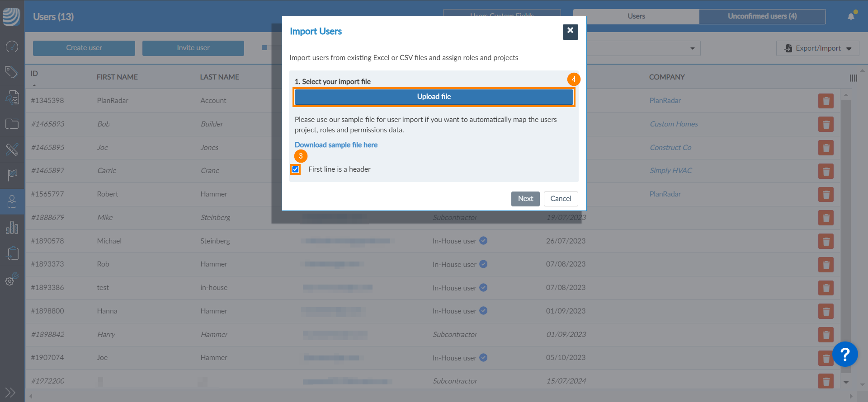Click the notification bell icon
This screenshot has width=868, height=402.
tap(851, 17)
